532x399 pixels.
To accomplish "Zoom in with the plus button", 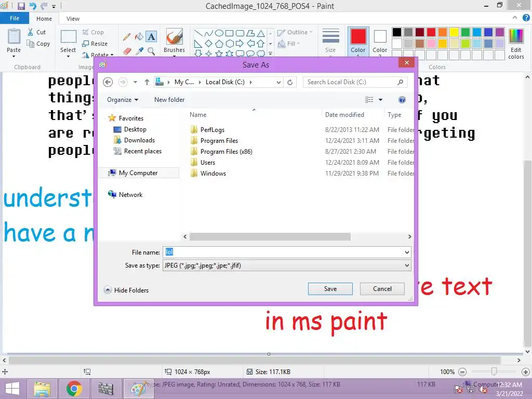I will click(x=526, y=372).
